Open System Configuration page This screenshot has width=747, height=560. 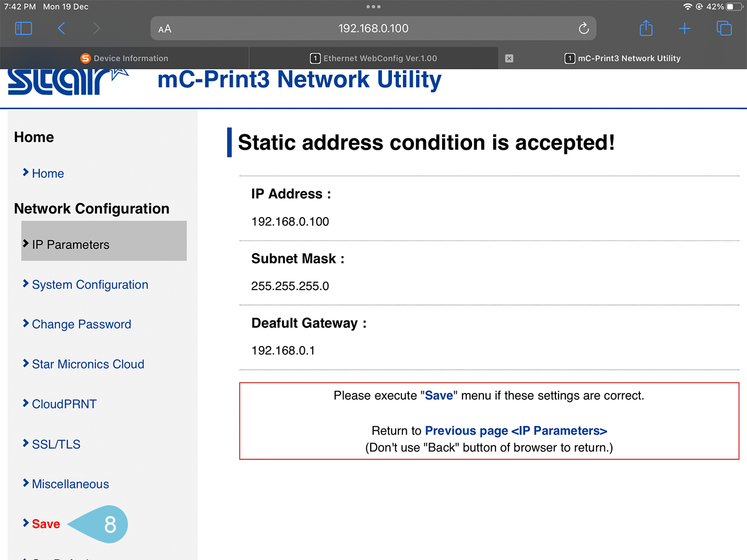90,285
